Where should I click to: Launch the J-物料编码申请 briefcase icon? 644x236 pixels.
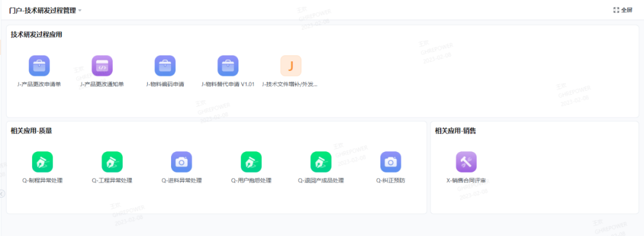pos(165,66)
